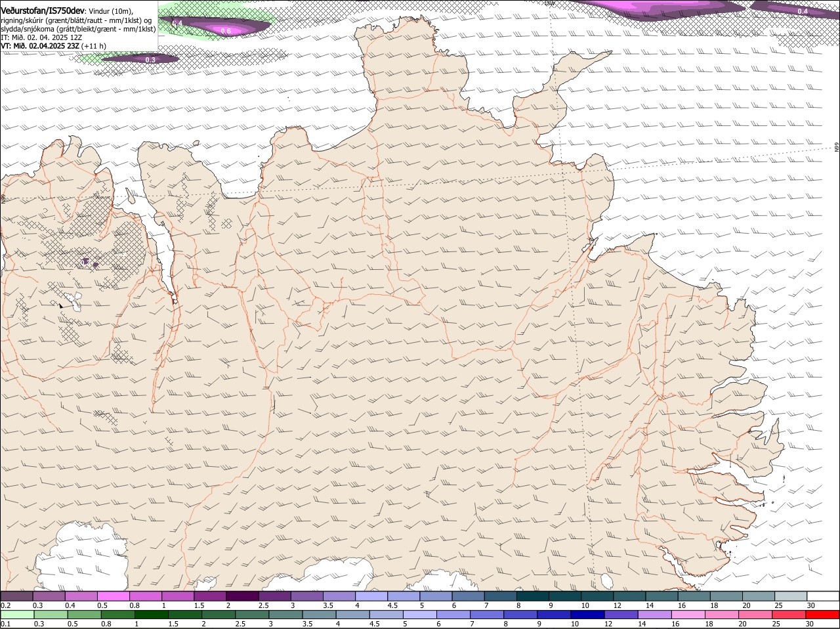The height and width of the screenshot is (629, 840).
Task: Click the 'N99' latitude label at the right map edge
Action: click(x=837, y=148)
